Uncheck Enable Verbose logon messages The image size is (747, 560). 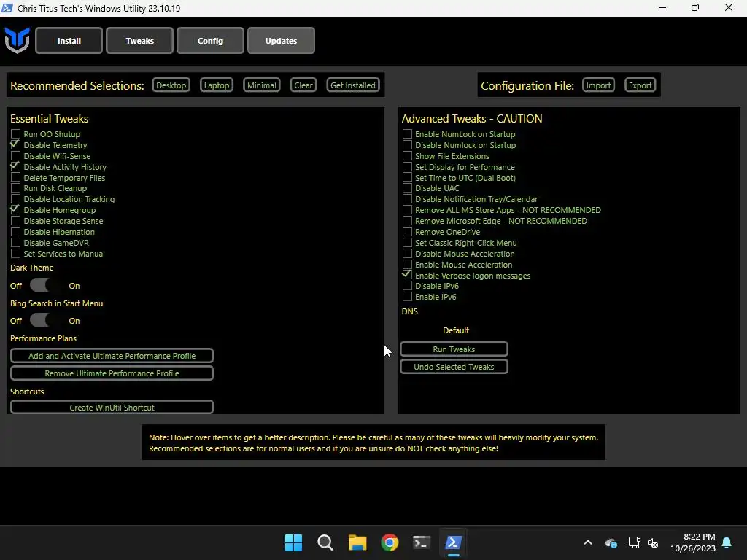(407, 275)
